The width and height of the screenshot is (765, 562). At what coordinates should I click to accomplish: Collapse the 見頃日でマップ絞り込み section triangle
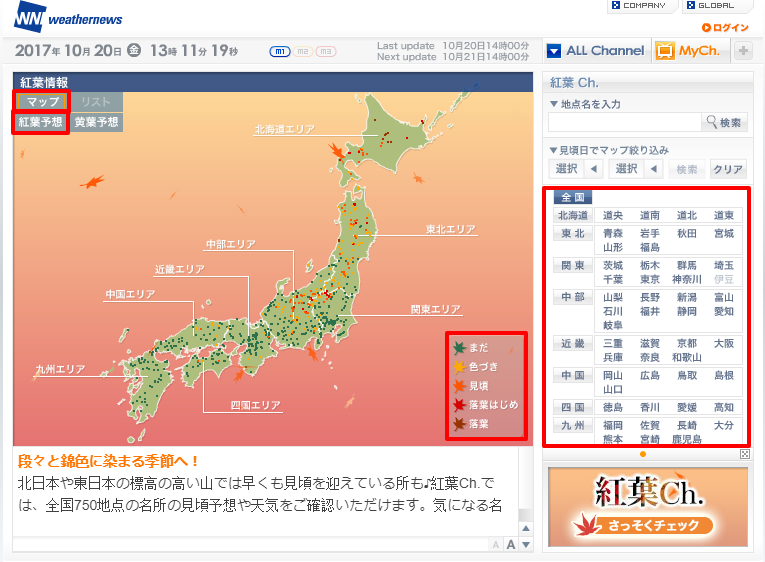click(x=554, y=150)
